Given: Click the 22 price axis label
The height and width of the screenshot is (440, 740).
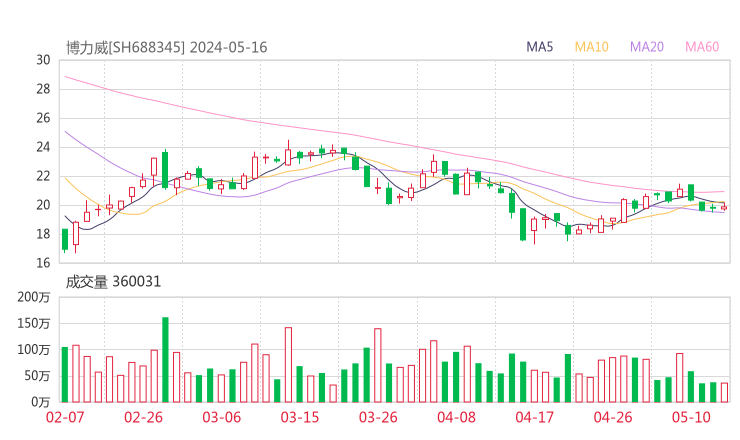Looking at the screenshot, I should click(x=43, y=176).
